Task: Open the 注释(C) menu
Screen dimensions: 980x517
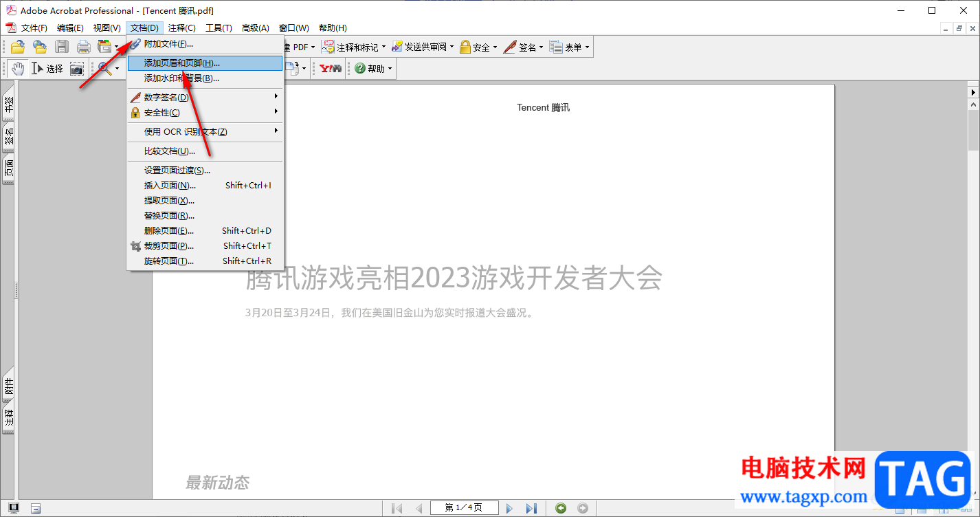Action: click(182, 28)
